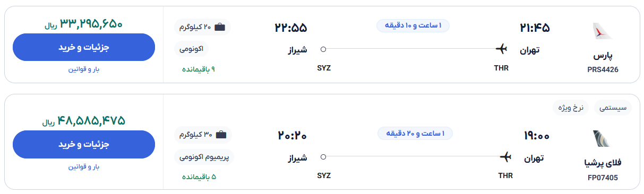Click the پریمیوم اکونومی class badge

pos(204,157)
